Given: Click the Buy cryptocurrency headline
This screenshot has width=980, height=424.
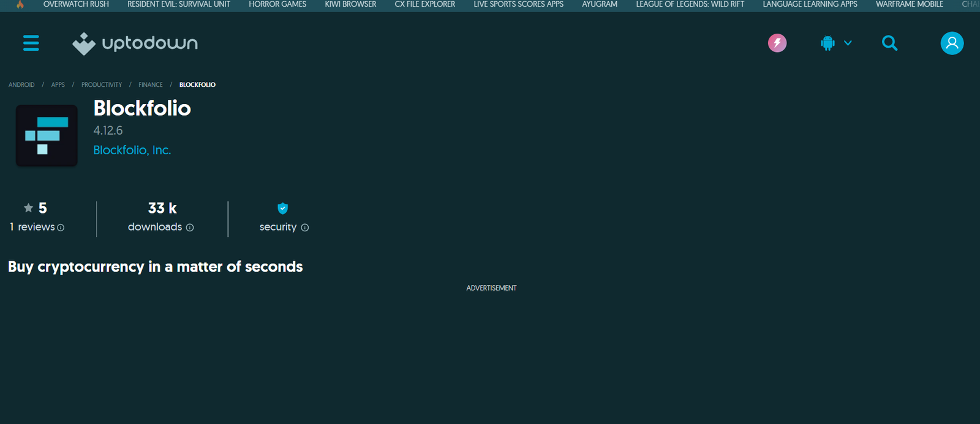Looking at the screenshot, I should (x=156, y=267).
